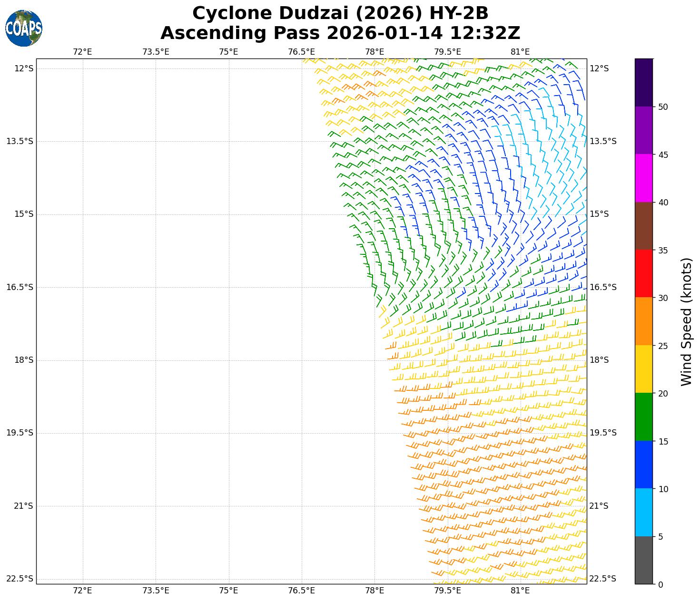700x601 pixels.
Task: Click the 81°E label on the bottom axis
Action: 520,591
